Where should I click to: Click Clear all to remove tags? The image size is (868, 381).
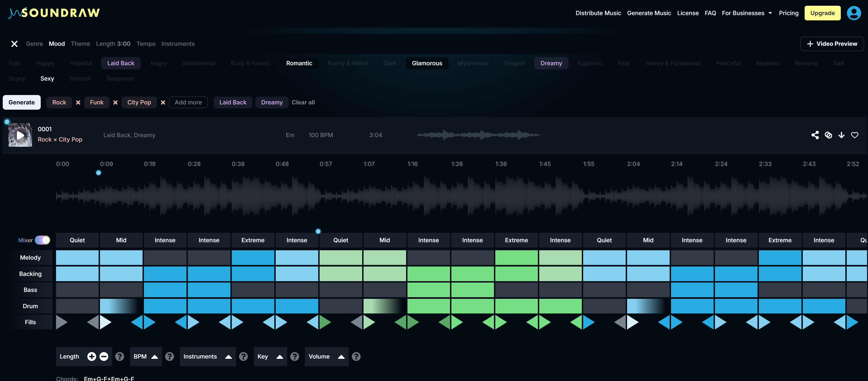click(x=303, y=102)
